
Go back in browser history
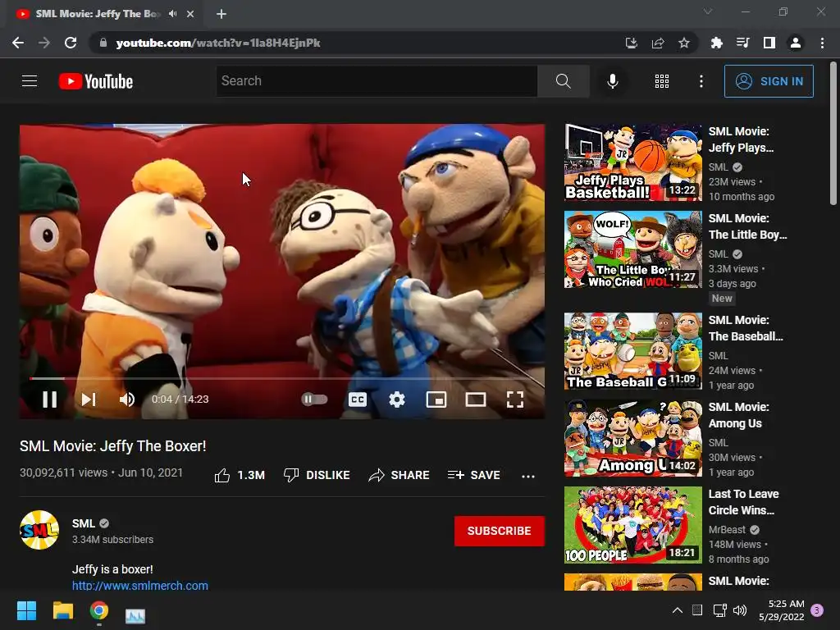tap(18, 43)
